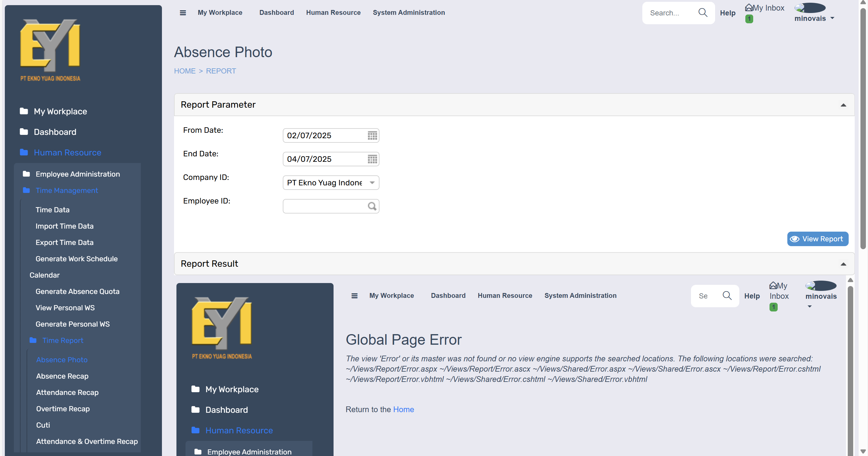Viewport: 868px width, 456px height.
Task: Open Human Resource in top navigation
Action: coord(333,12)
